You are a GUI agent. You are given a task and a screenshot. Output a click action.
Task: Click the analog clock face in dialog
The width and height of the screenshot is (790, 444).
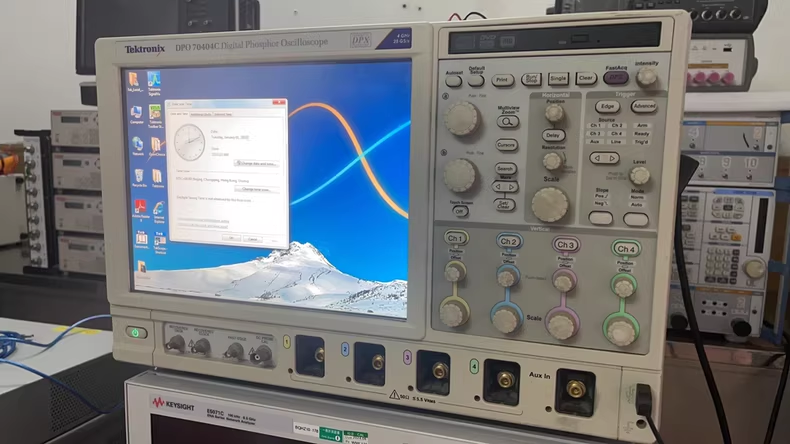point(190,142)
